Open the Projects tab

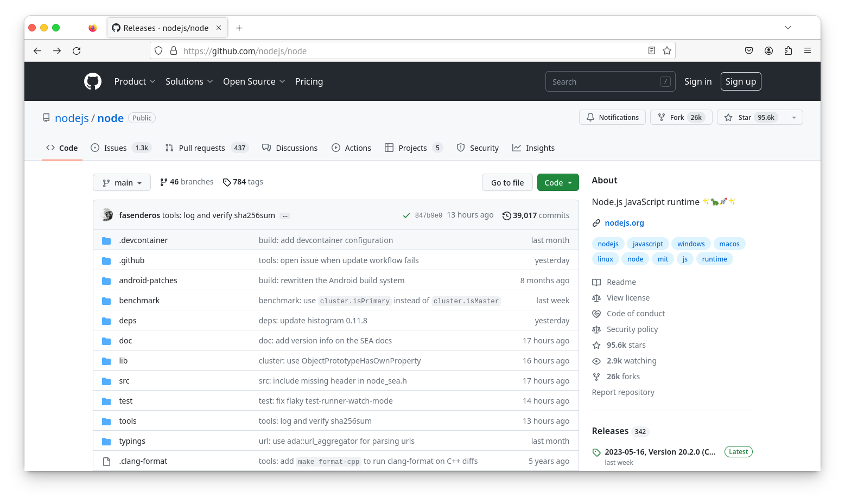pos(414,148)
